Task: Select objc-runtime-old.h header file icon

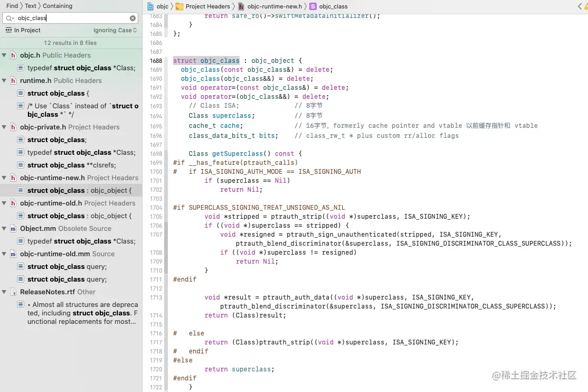Action: (13, 203)
